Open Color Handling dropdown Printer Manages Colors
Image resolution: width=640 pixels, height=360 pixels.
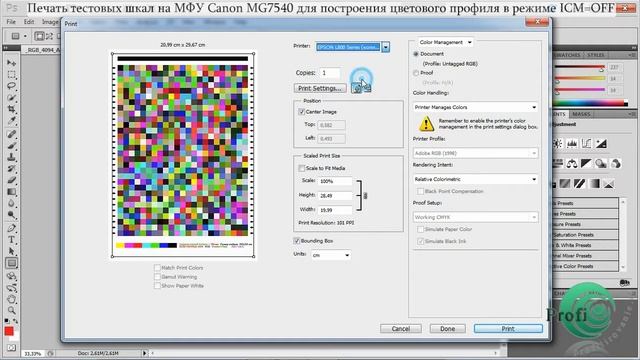pyautogui.click(x=476, y=107)
